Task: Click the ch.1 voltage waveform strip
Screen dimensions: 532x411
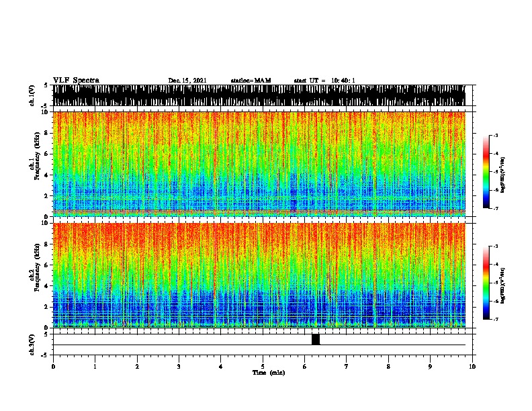Action: point(259,95)
